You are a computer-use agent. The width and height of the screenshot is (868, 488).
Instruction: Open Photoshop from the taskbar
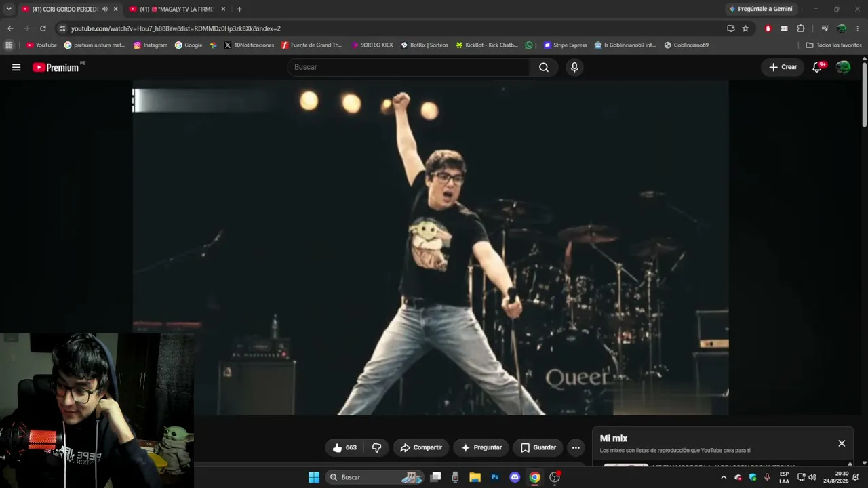click(495, 477)
